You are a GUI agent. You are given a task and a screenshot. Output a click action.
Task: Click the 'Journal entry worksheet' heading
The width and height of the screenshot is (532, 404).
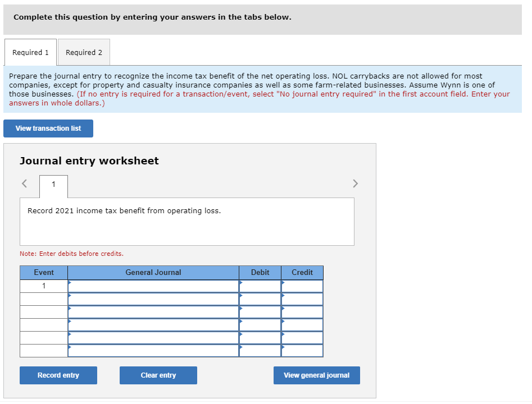point(89,160)
